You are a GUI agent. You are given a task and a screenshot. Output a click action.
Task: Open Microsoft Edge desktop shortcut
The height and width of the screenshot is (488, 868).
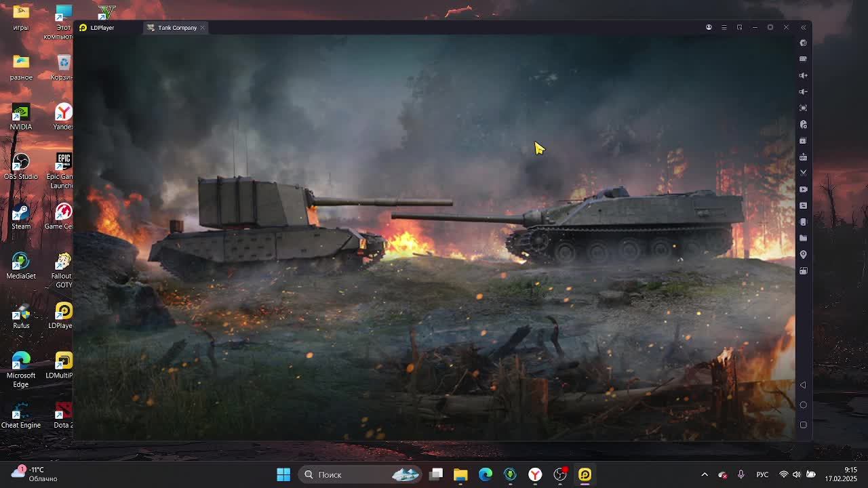(21, 369)
